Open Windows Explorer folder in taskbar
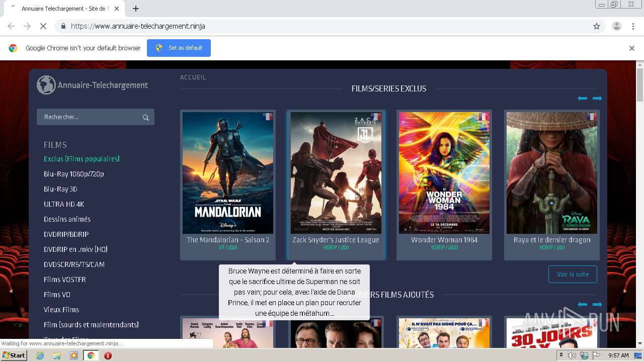The width and height of the screenshot is (644, 362). click(x=57, y=355)
